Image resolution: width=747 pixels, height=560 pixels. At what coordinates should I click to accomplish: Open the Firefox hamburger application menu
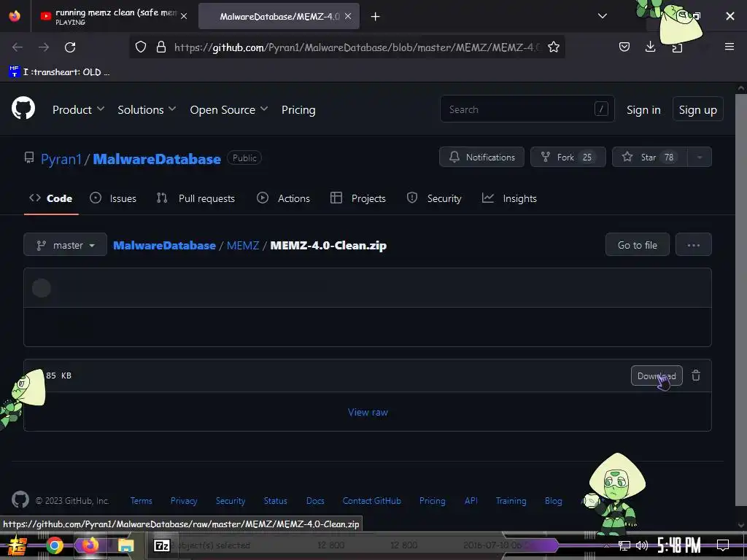(x=729, y=47)
